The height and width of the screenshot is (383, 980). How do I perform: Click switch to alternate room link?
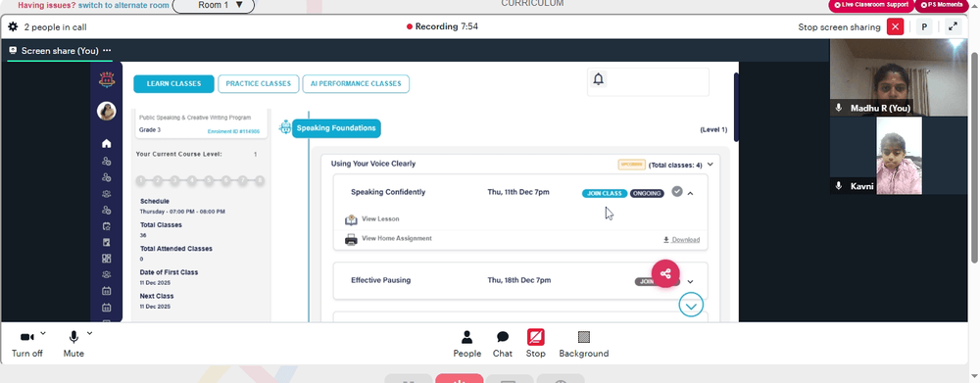[x=123, y=5]
